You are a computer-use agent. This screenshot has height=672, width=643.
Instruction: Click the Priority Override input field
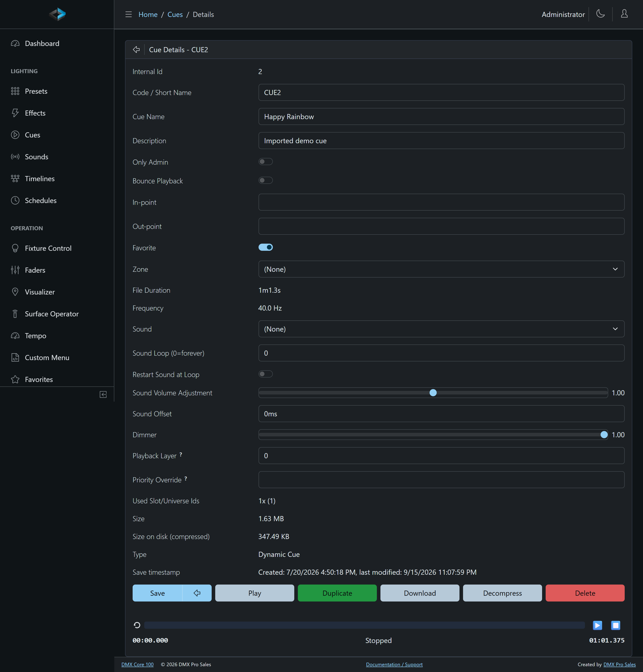point(441,480)
